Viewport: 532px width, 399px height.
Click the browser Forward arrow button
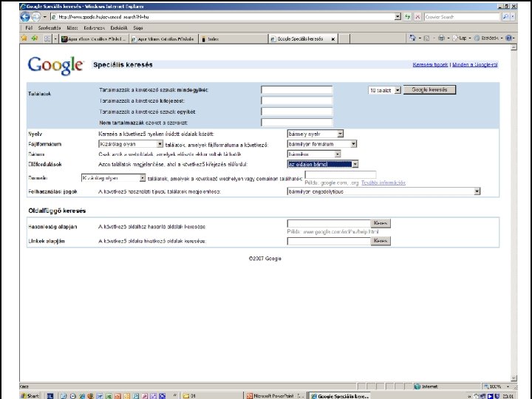tap(35, 16)
